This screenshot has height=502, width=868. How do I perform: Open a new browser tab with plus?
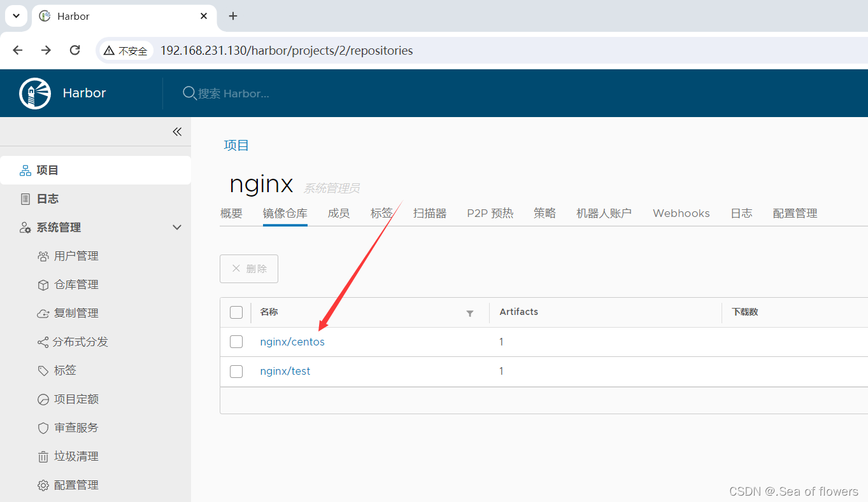coord(233,16)
